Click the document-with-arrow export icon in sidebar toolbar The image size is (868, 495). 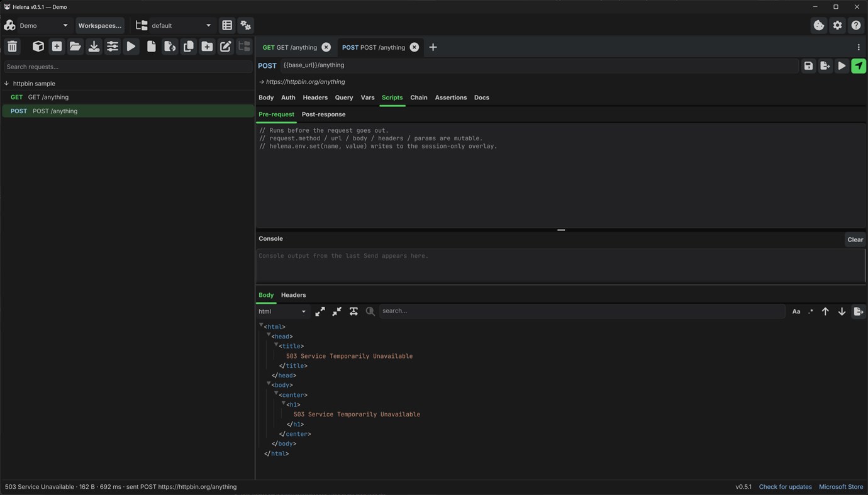click(170, 47)
